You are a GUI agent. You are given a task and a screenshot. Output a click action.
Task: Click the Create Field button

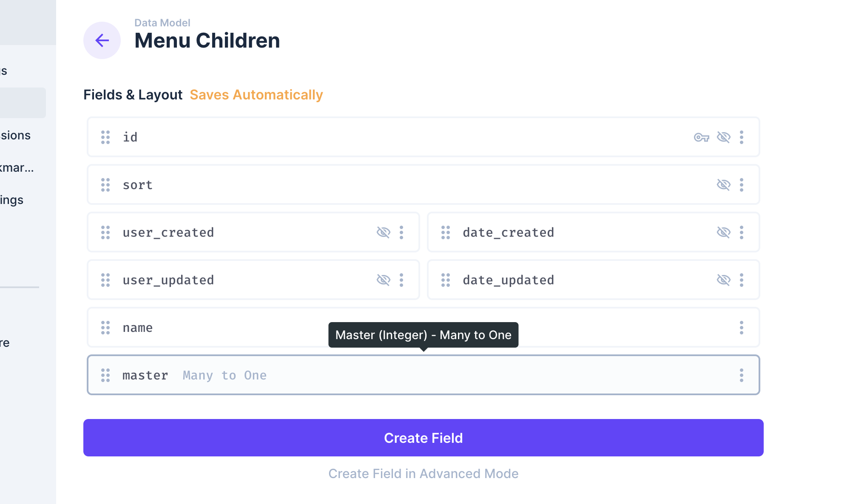pyautogui.click(x=424, y=438)
